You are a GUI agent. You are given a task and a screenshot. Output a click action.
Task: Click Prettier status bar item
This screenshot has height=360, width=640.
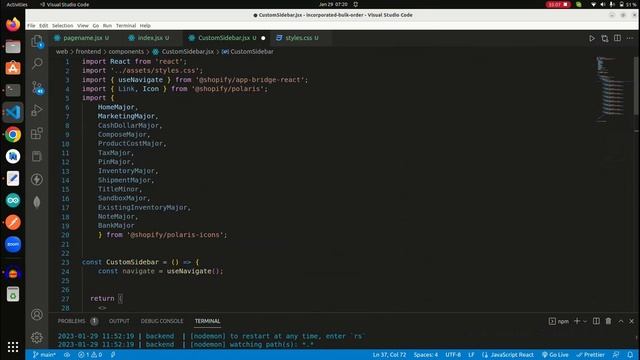pyautogui.click(x=590, y=355)
